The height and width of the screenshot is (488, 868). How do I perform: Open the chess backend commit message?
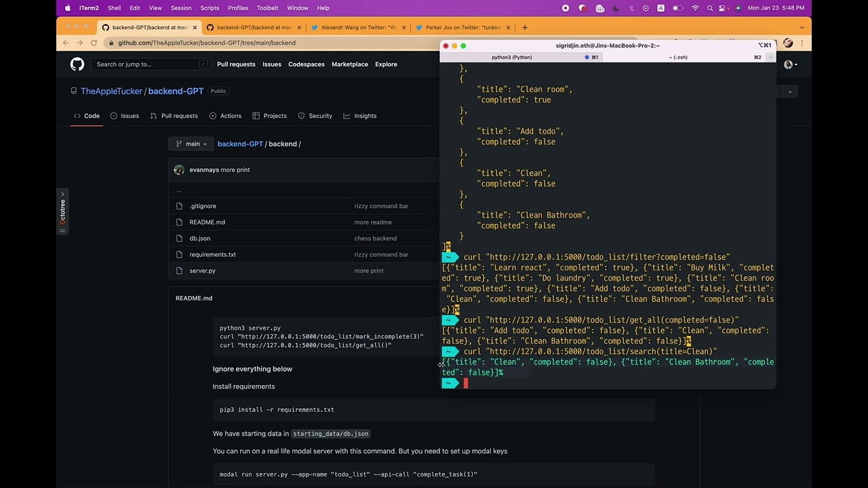[376, 239]
